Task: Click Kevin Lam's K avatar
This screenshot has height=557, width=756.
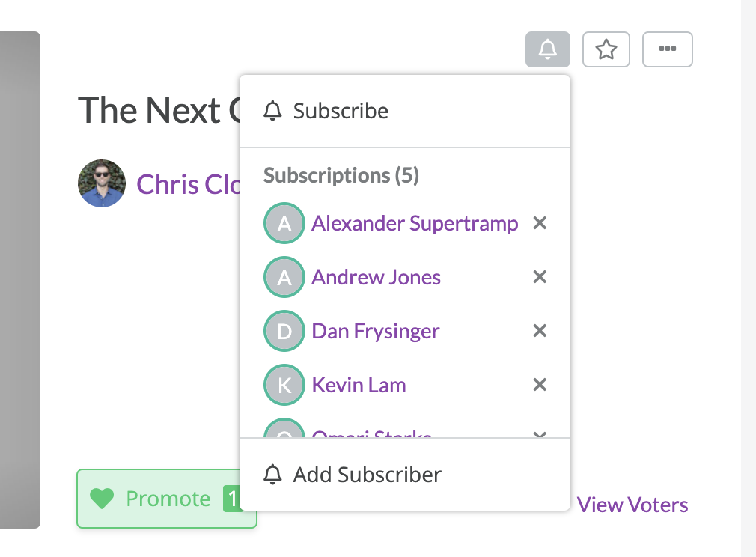Action: [284, 384]
